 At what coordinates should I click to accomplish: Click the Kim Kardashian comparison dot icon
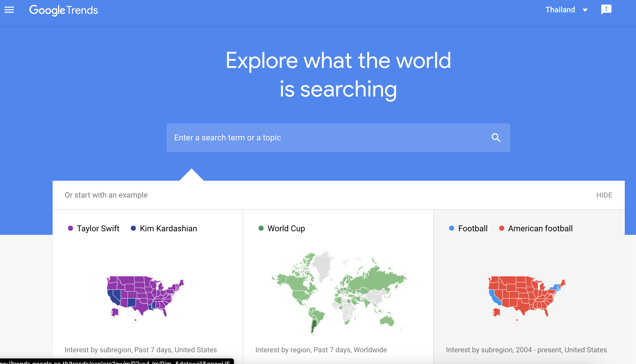(134, 228)
